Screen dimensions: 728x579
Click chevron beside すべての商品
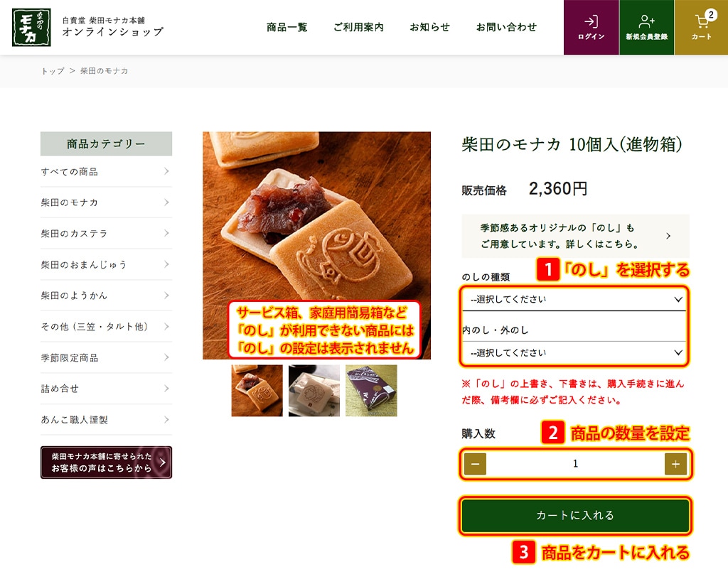(166, 171)
